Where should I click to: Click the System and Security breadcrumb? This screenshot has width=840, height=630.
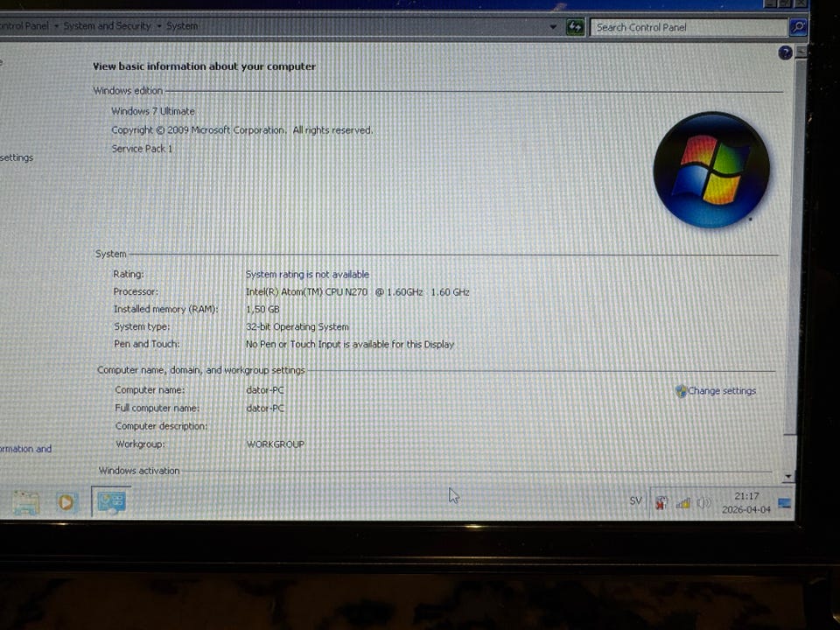pyautogui.click(x=107, y=25)
